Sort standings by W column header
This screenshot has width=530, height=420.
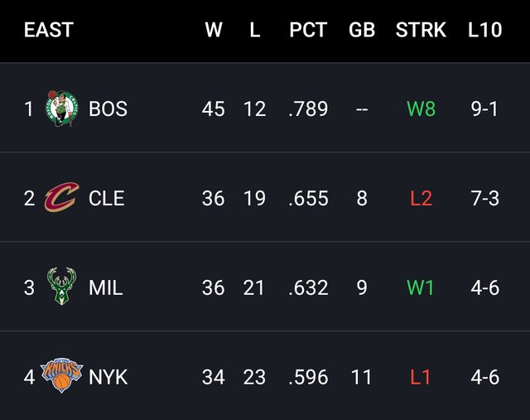click(x=214, y=31)
